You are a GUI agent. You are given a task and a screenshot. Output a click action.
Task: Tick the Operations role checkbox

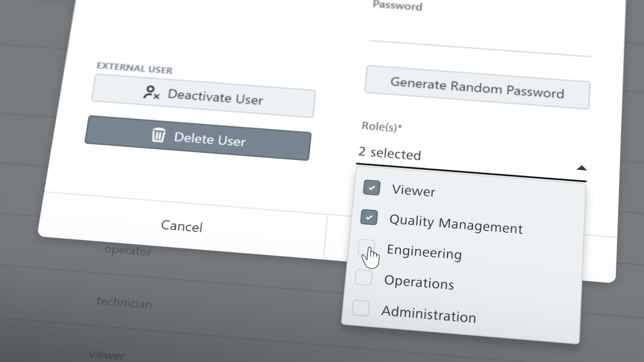(363, 278)
